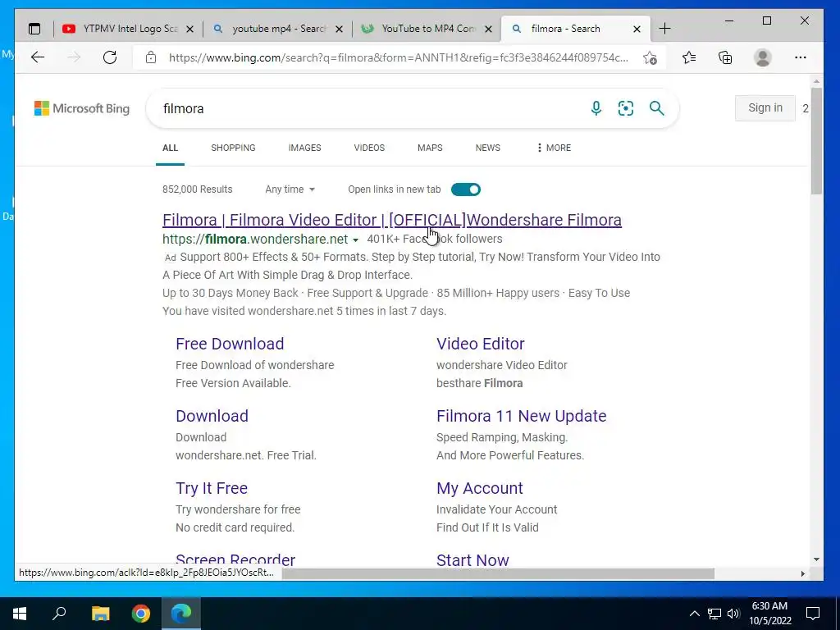840x630 pixels.
Task: Expand arrow next to filmora.wondershare.net URL
Action: tap(355, 240)
